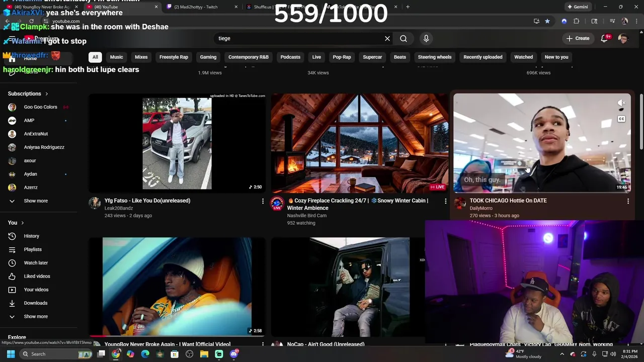This screenshot has width=644, height=362.
Task: Select the All filter chip
Action: pos(95,57)
